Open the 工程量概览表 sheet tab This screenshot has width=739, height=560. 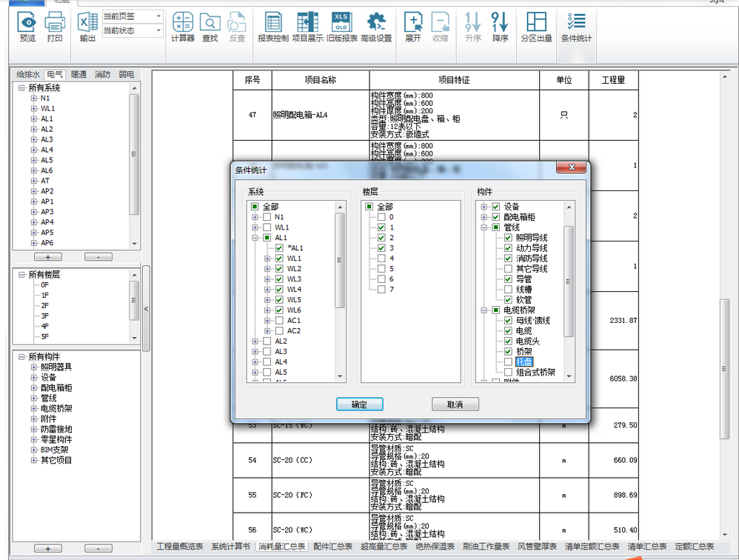click(179, 547)
